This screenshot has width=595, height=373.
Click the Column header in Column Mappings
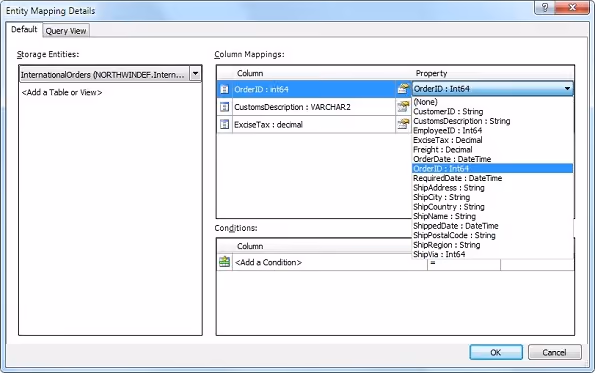pyautogui.click(x=250, y=73)
